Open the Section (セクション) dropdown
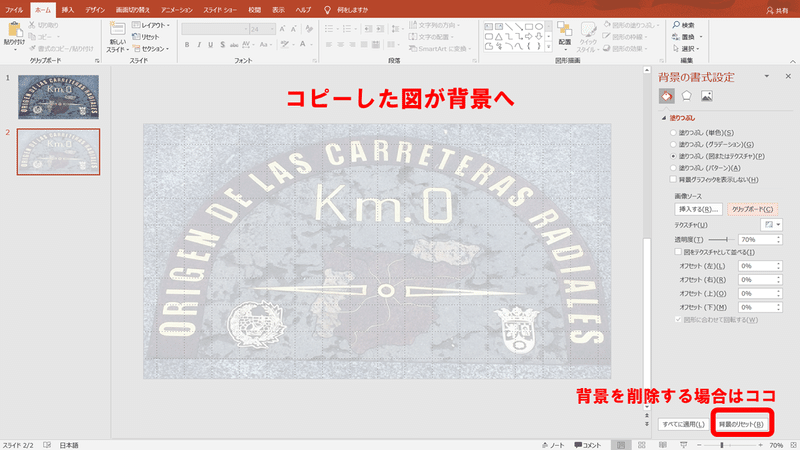Image resolution: width=800 pixels, height=450 pixels. click(151, 49)
